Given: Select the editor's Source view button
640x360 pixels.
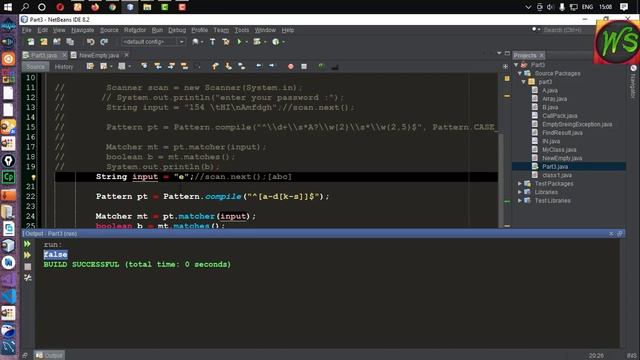Looking at the screenshot, I should tap(36, 67).
